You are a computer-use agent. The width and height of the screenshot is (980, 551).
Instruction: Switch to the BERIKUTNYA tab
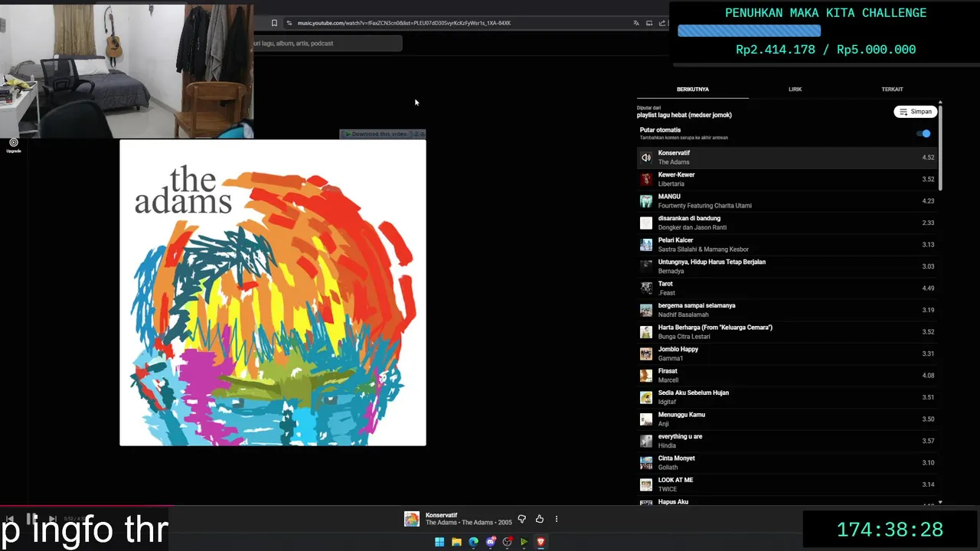tap(693, 90)
